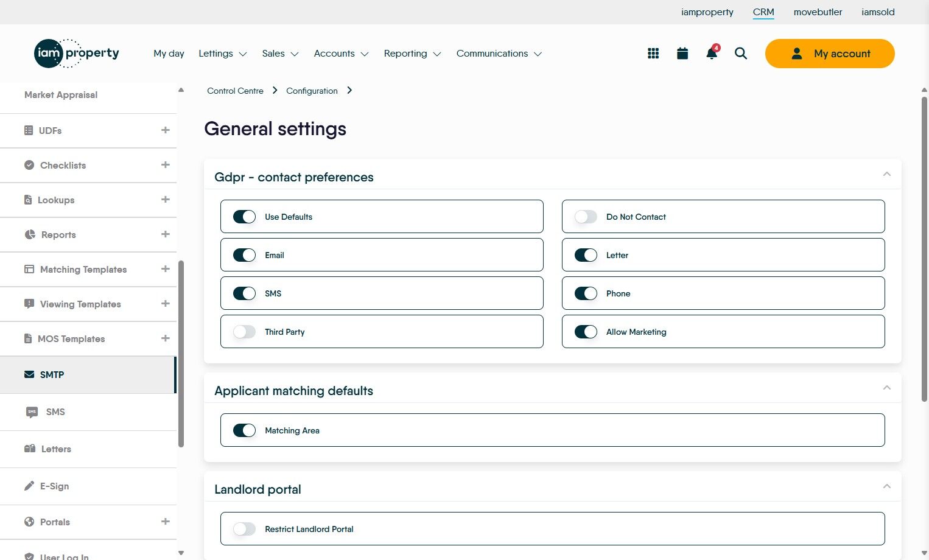Open the calendar icon in header
Image resolution: width=929 pixels, height=560 pixels.
pos(682,54)
